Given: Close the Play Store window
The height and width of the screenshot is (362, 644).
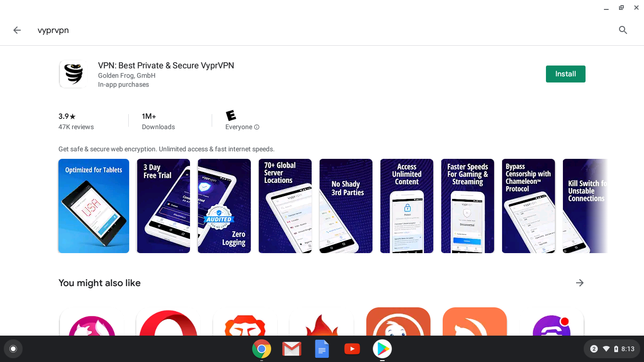Looking at the screenshot, I should 636,8.
